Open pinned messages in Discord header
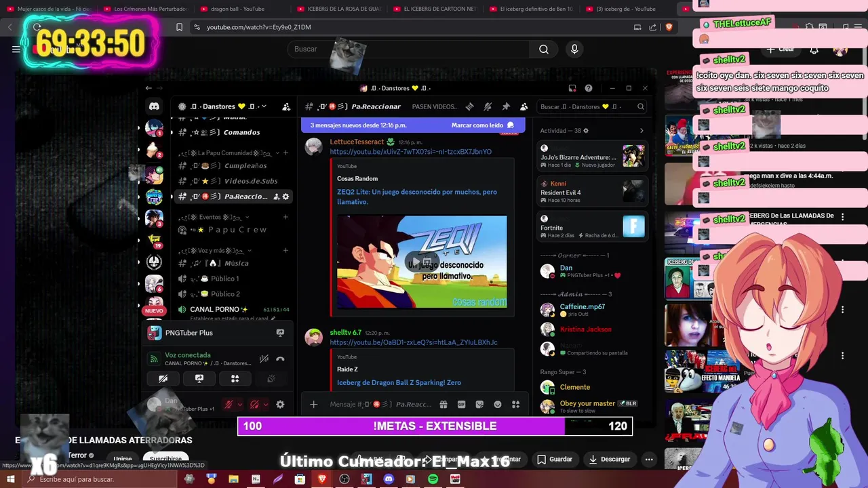868x488 pixels. coord(506,106)
